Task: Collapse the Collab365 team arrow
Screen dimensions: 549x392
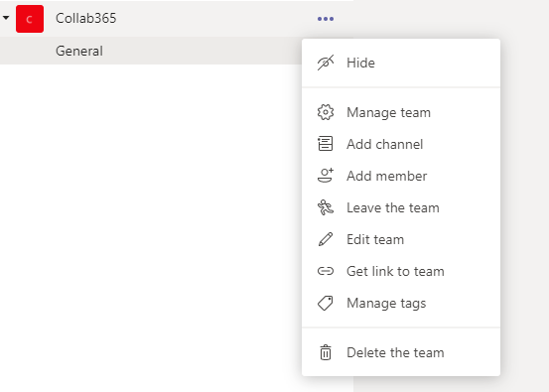Action: click(x=6, y=18)
